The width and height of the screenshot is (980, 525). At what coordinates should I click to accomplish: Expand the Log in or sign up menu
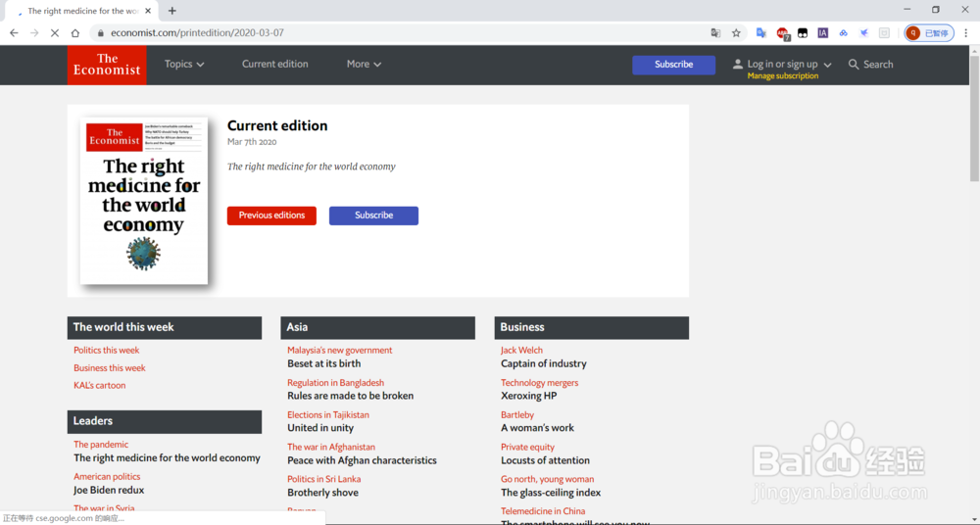(789, 65)
